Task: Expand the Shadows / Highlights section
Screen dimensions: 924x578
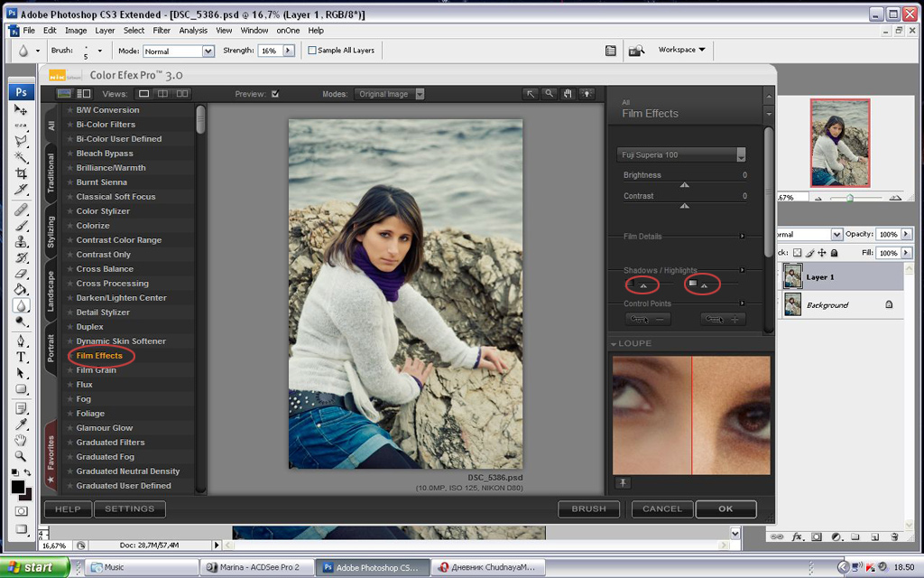Action: pos(742,270)
